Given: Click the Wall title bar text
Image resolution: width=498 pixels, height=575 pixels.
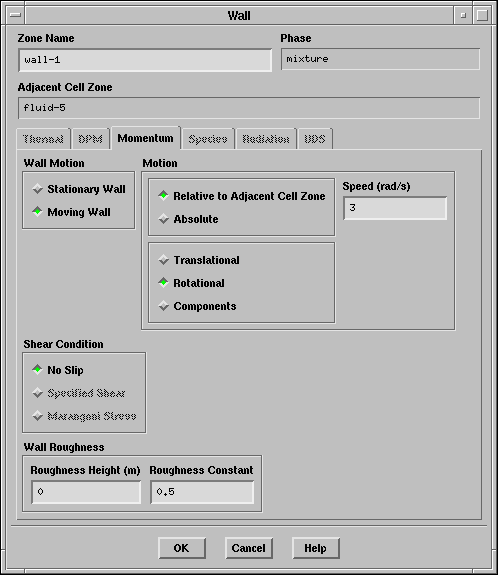Looking at the screenshot, I should [x=239, y=16].
